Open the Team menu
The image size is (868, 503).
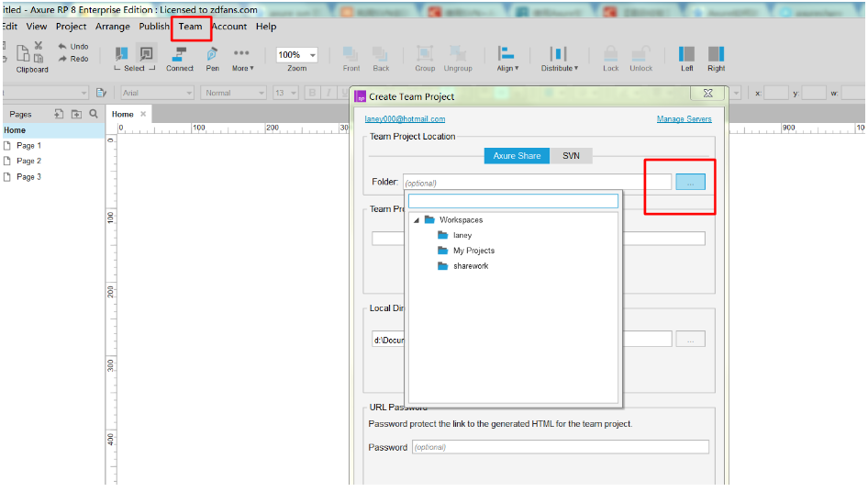(190, 27)
